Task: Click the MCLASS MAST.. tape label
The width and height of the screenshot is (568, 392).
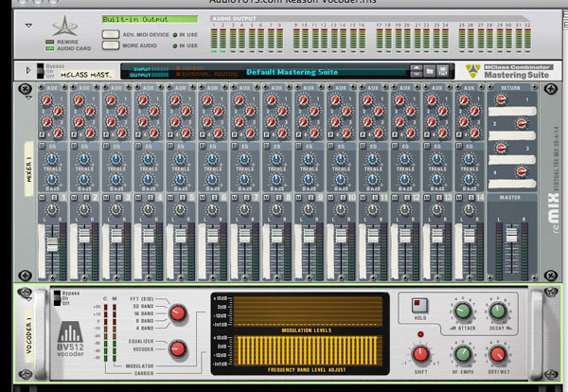Action: click(85, 75)
